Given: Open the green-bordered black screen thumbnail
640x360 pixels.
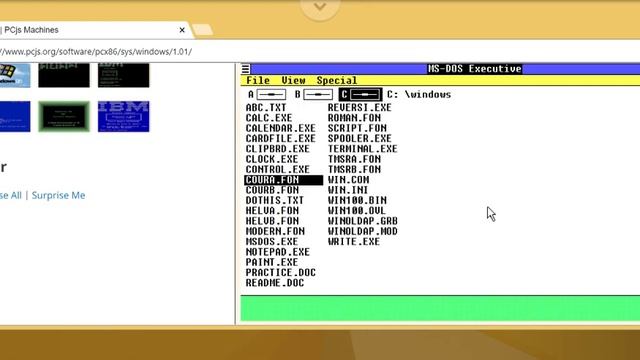Looking at the screenshot, I should (64, 116).
